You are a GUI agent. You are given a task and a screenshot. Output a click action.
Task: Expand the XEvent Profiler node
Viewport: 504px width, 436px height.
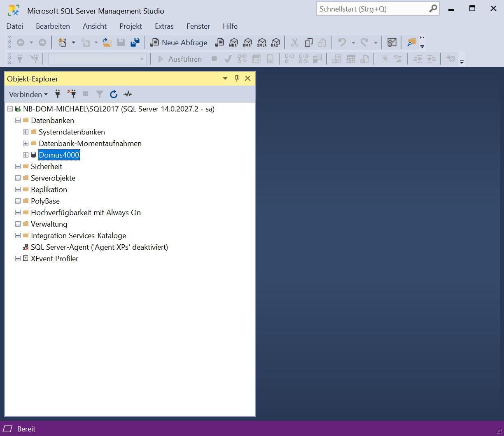tap(18, 259)
